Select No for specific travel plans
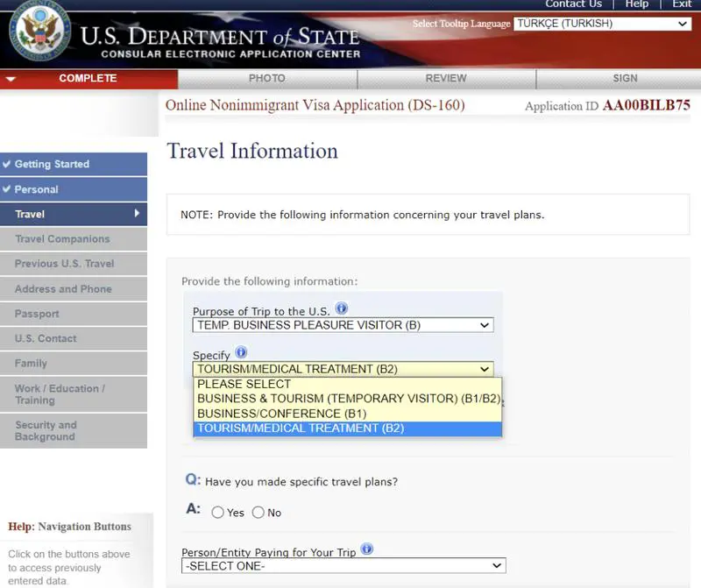The width and height of the screenshot is (701, 588). pyautogui.click(x=258, y=513)
